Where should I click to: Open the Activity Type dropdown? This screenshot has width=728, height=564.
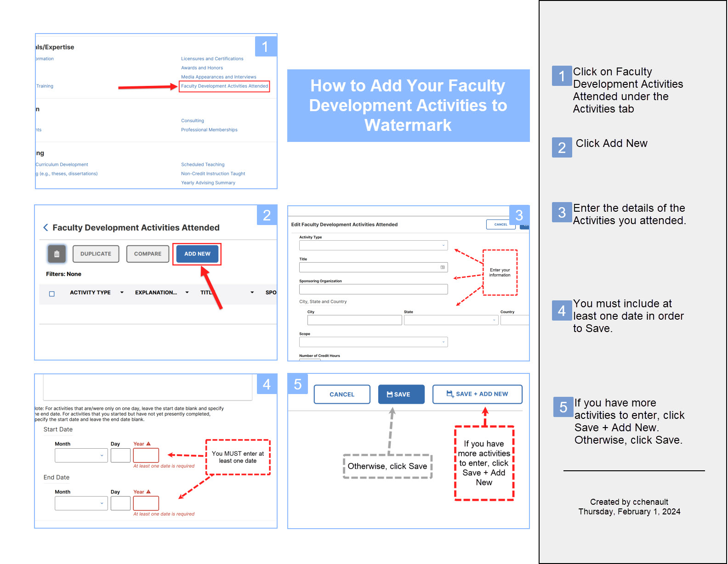(373, 245)
